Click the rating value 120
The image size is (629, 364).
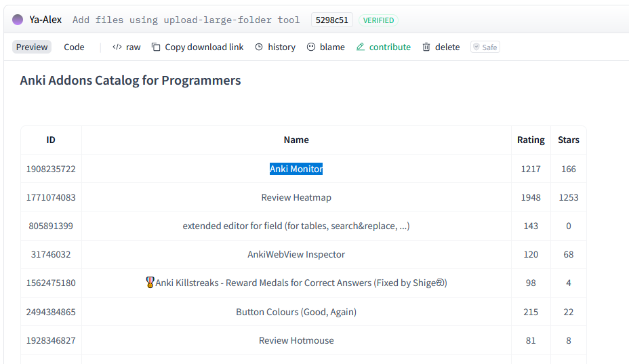(531, 254)
